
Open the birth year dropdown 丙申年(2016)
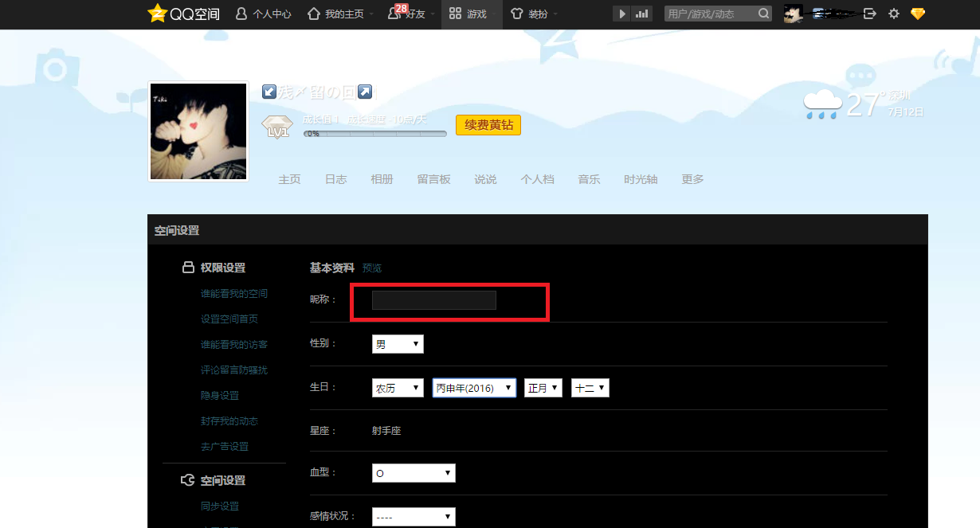474,388
